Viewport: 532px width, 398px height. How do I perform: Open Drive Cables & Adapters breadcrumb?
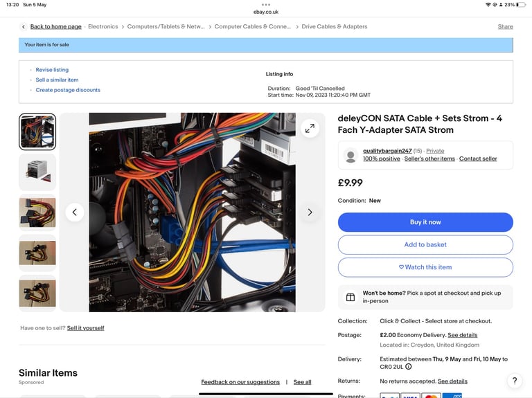click(x=334, y=26)
